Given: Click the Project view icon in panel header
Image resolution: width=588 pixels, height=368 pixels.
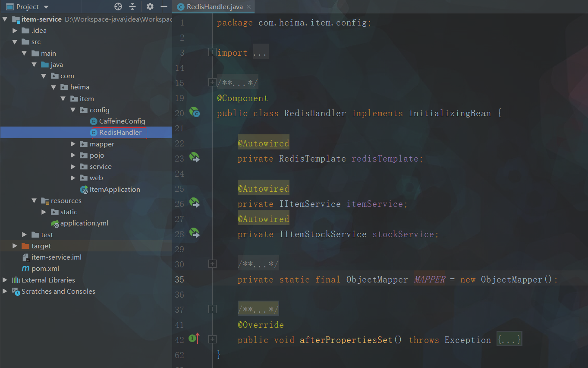Looking at the screenshot, I should pyautogui.click(x=10, y=7).
